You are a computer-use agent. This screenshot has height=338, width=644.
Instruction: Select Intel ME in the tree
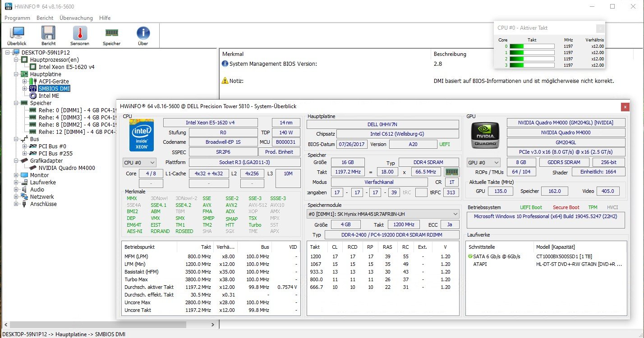(49, 96)
